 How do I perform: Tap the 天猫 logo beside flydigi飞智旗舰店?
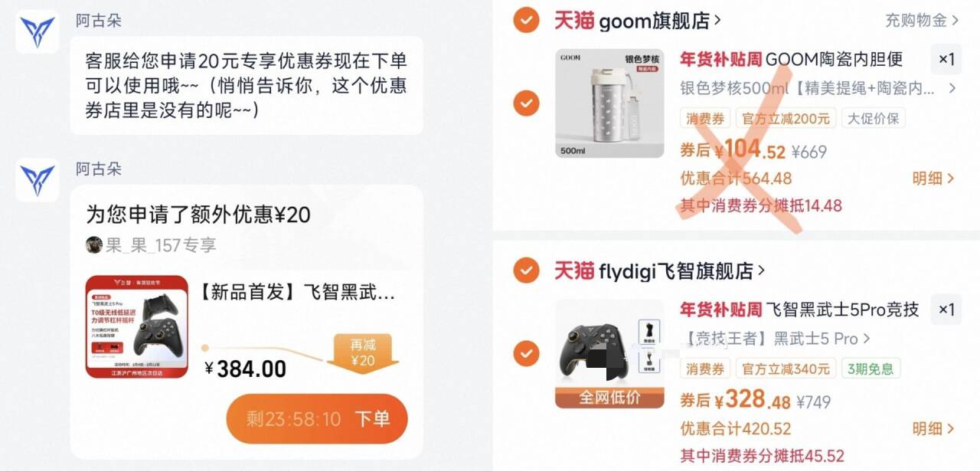[x=574, y=270]
